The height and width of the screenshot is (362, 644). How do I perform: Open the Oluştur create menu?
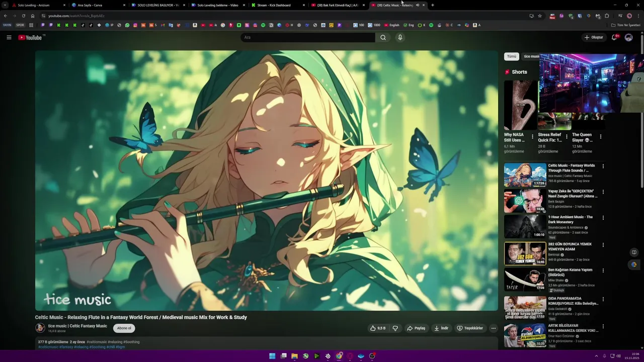pos(594,37)
